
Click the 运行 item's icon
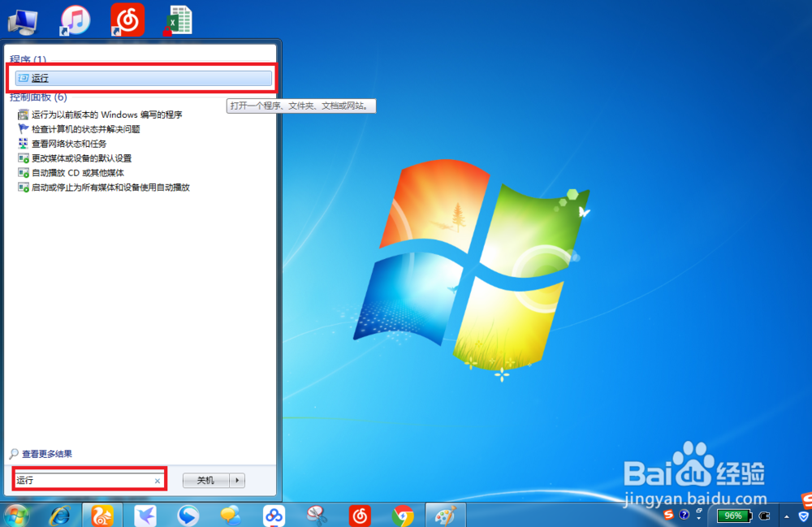coord(23,78)
